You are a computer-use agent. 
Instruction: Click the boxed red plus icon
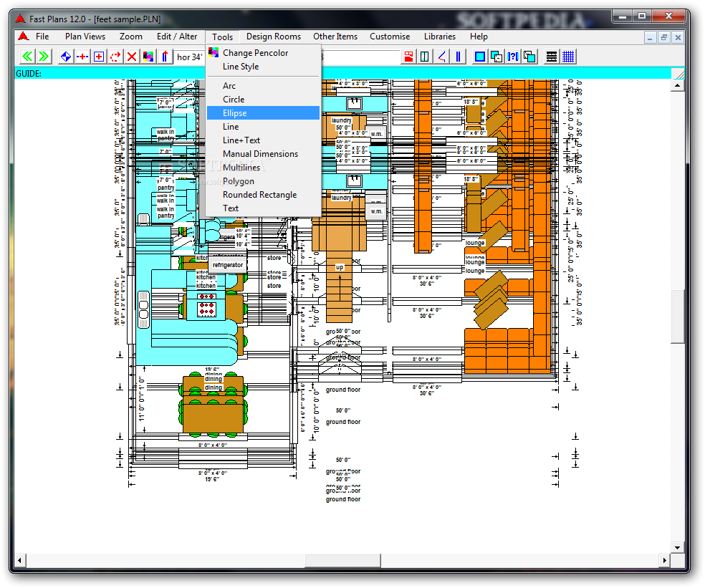[99, 57]
